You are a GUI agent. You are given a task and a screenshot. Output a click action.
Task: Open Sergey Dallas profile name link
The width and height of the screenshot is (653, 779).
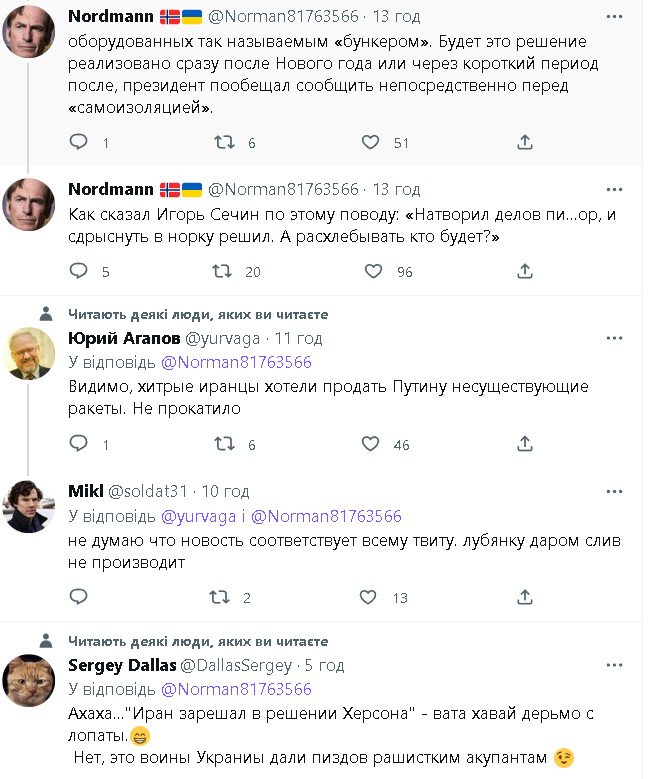pyautogui.click(x=120, y=665)
